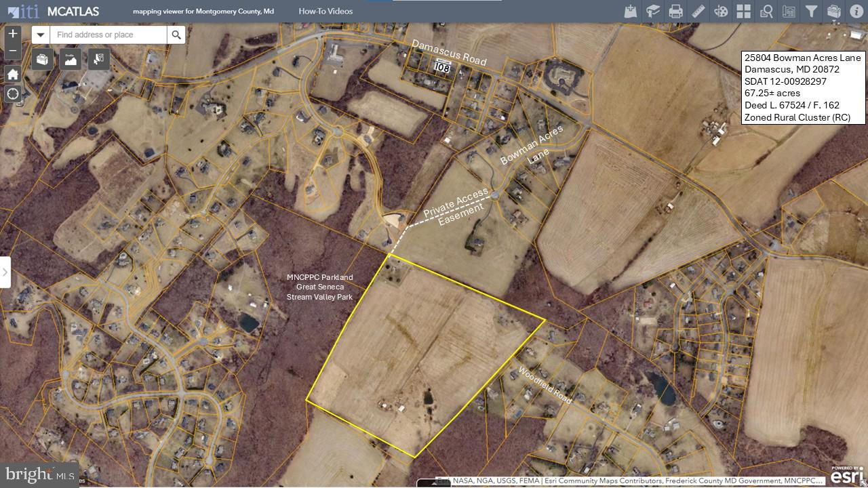Open the Draw palette tool

(721, 12)
